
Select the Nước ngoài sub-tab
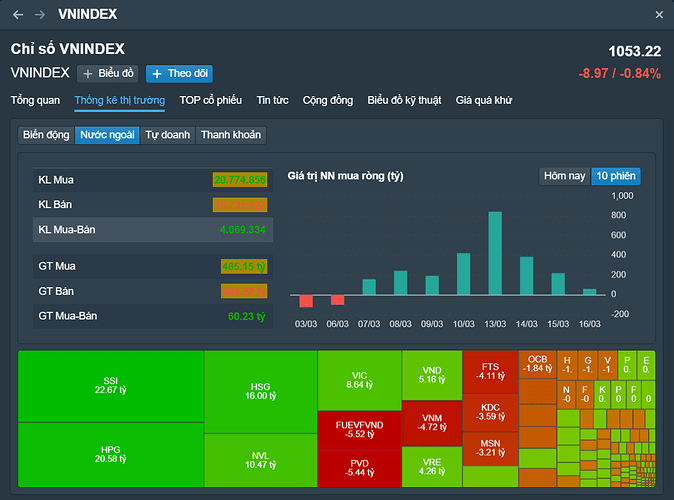[107, 135]
